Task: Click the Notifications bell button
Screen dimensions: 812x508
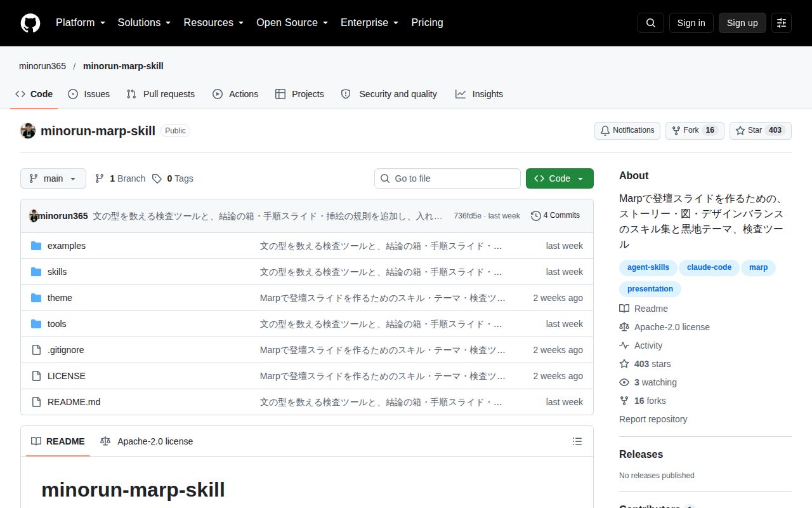Action: [627, 131]
